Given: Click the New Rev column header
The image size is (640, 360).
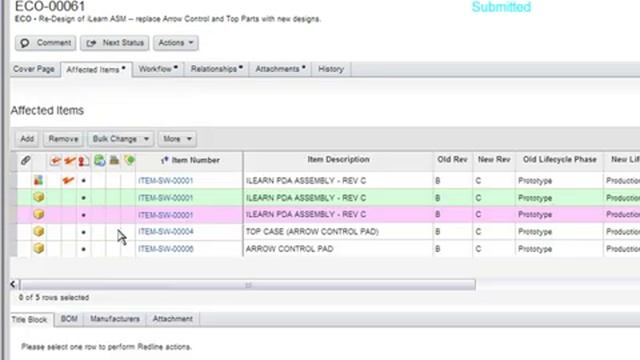Looking at the screenshot, I should tap(494, 160).
